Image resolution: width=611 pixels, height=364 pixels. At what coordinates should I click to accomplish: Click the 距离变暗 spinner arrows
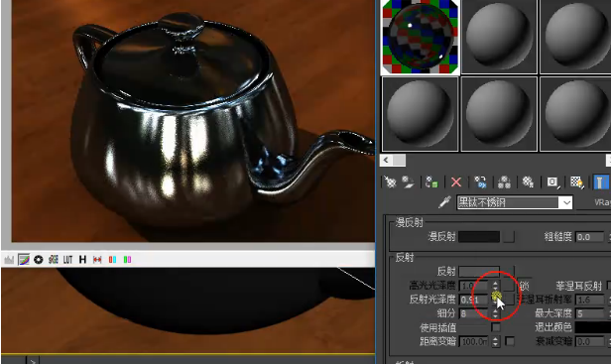(x=495, y=342)
